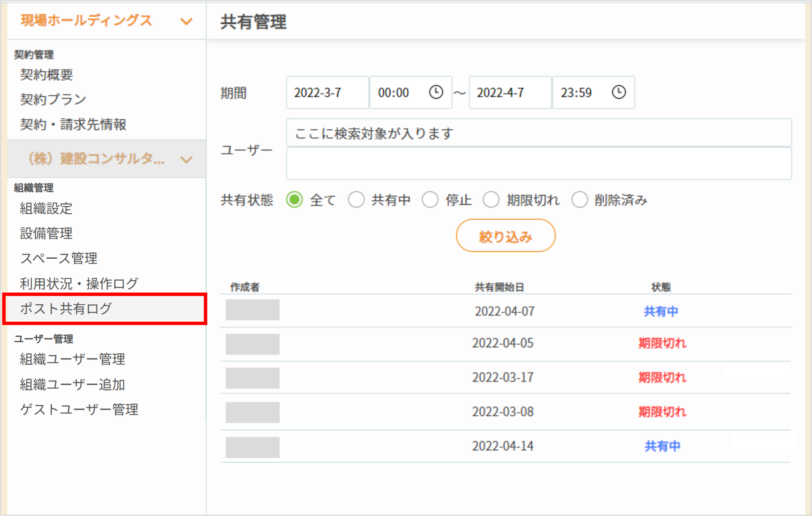Click 共有中 status of 2022-04-07 row
This screenshot has height=516, width=812.
point(661,311)
